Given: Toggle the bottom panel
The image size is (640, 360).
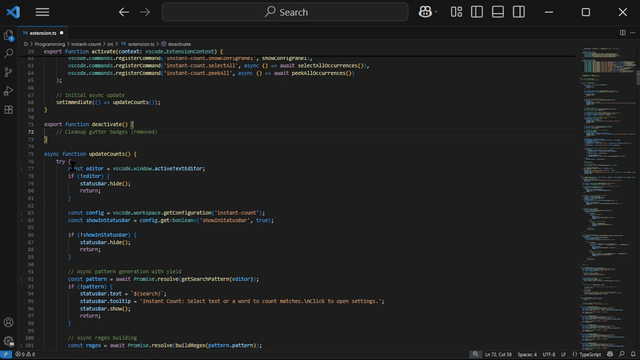Looking at the screenshot, I should coord(498,12).
